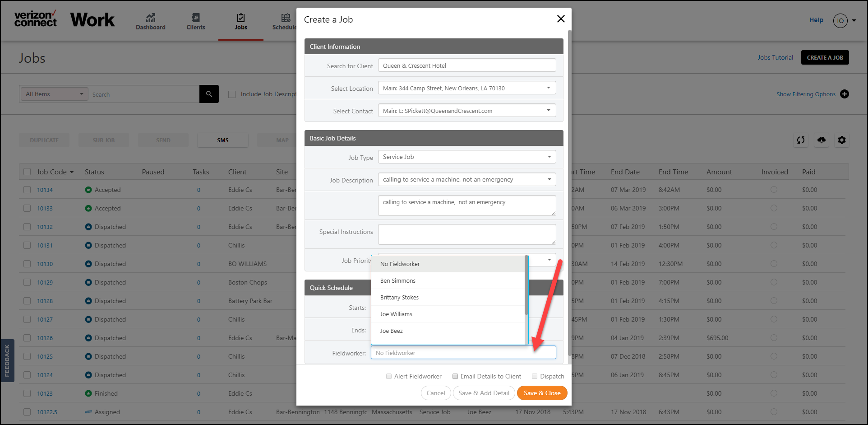Viewport: 868px width, 425px height.
Task: Open table settings gear icon
Action: tap(842, 140)
